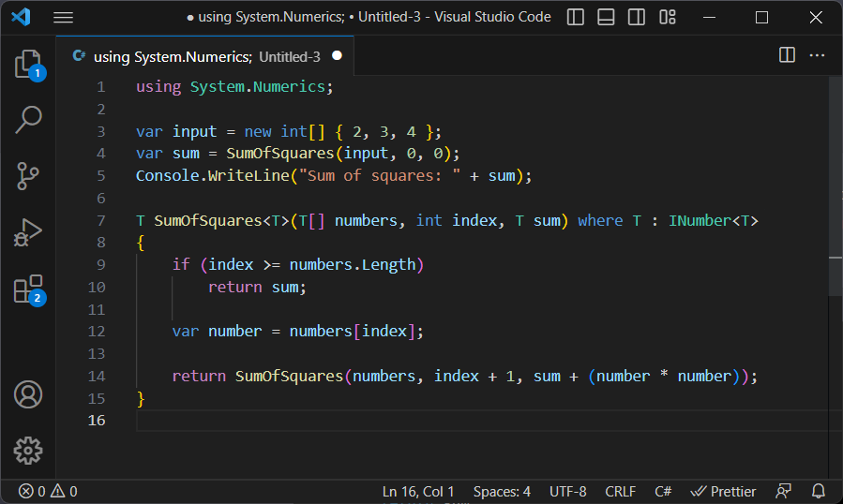Click the editor vertical scrollbar
This screenshot has height=504, width=843.
click(835, 185)
